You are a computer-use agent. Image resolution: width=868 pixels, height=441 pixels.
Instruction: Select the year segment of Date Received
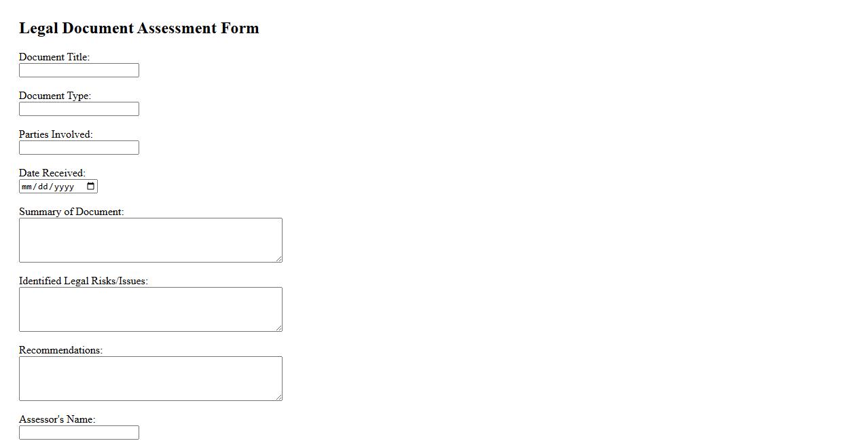(x=63, y=187)
